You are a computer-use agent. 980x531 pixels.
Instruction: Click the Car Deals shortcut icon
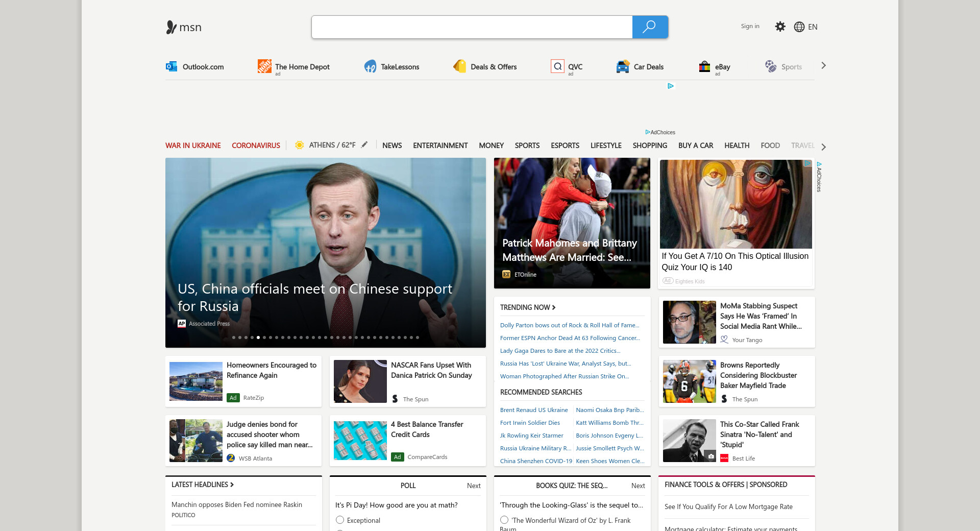click(622, 66)
